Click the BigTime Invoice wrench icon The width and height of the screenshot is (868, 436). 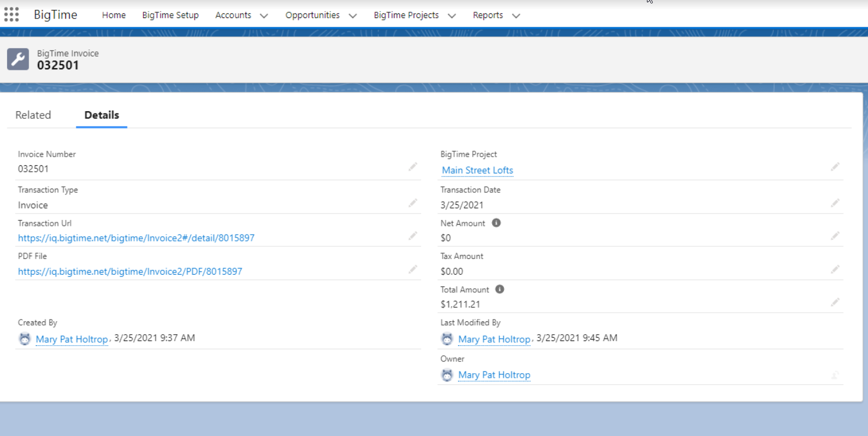point(18,59)
